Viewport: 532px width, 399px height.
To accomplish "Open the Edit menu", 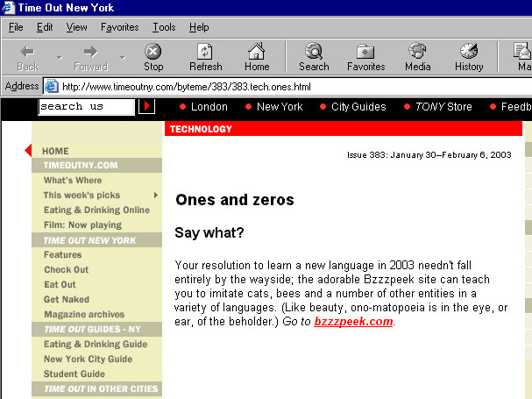I will tap(45, 27).
